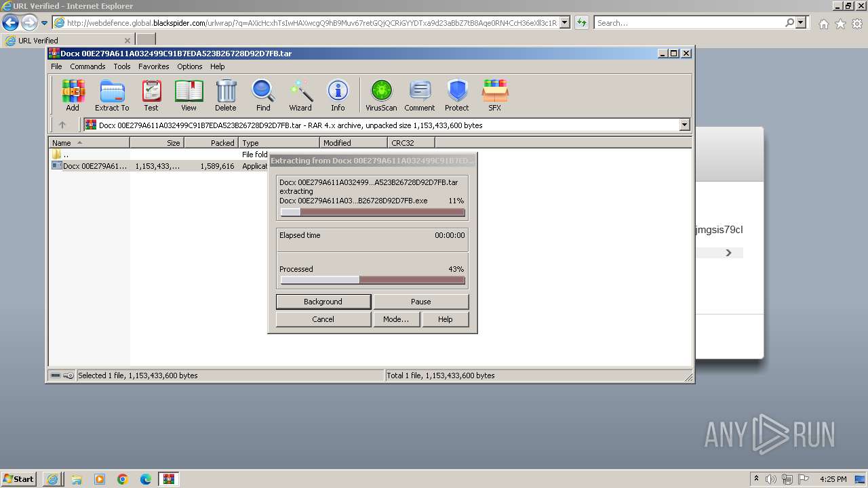Run the Test archive tool
This screenshot has width=868, height=488.
[151, 95]
